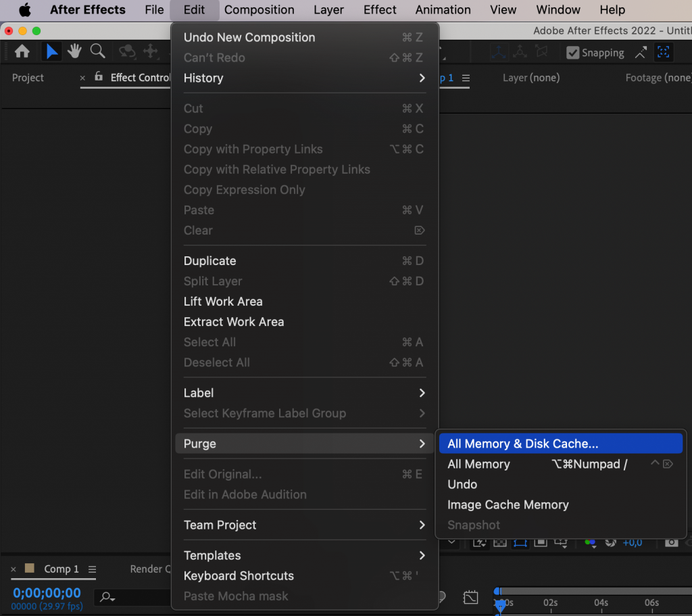The height and width of the screenshot is (616, 692).
Task: Click the Exposure value reading +0,0
Action: pyautogui.click(x=633, y=542)
